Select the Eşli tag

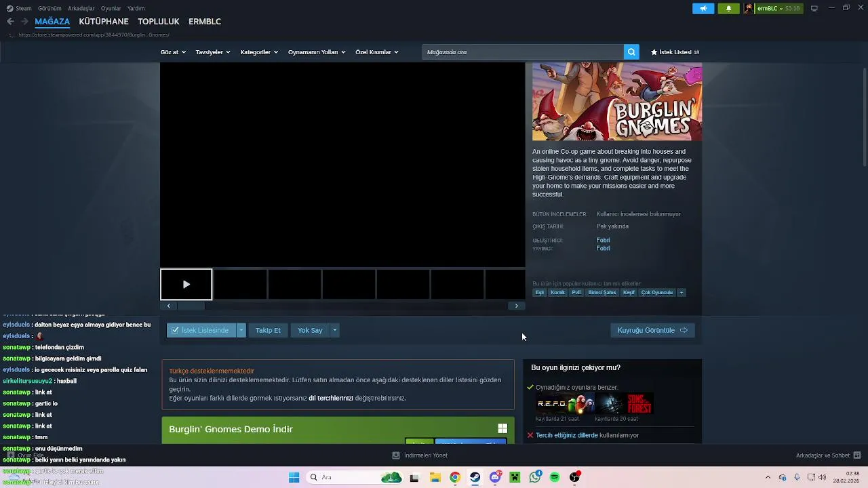540,293
